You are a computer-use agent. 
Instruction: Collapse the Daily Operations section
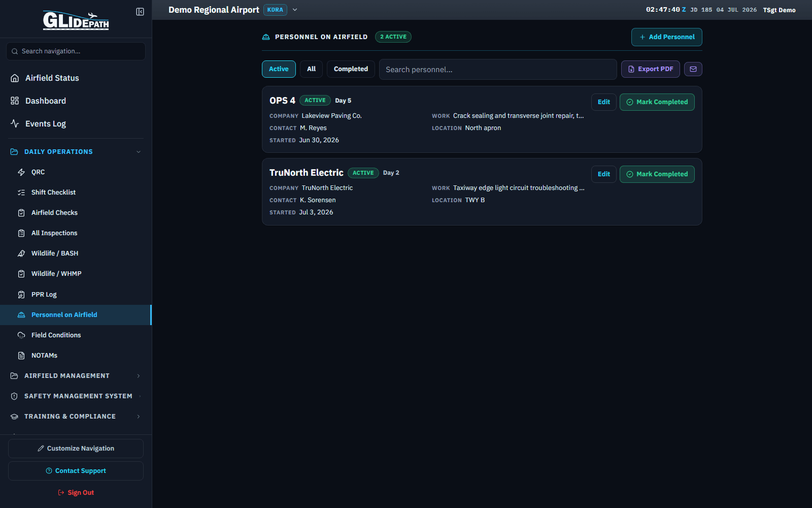[76, 152]
